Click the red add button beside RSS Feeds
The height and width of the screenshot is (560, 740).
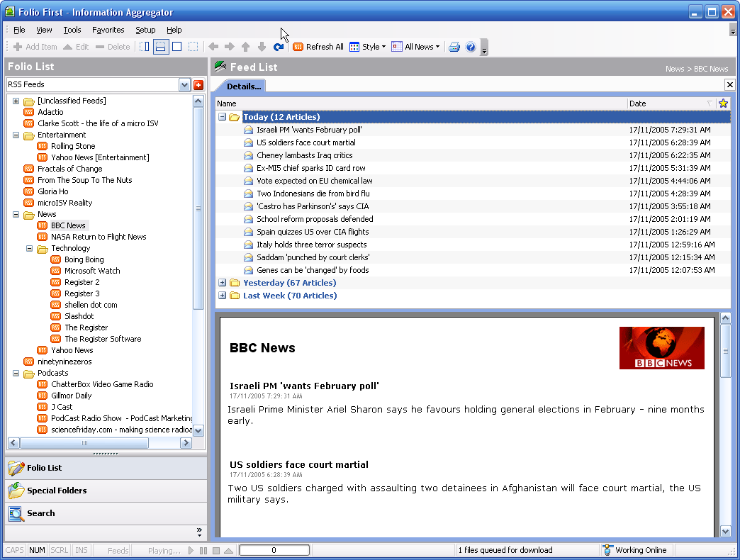pos(198,85)
